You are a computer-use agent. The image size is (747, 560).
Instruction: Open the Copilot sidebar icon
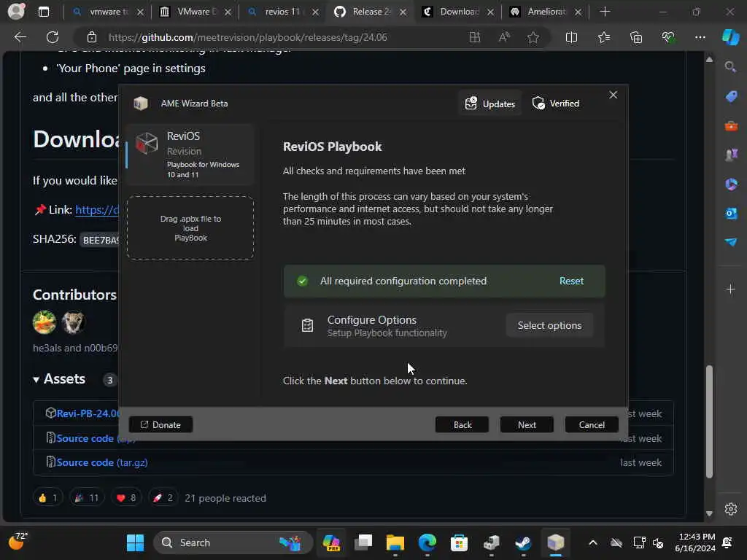(730, 37)
